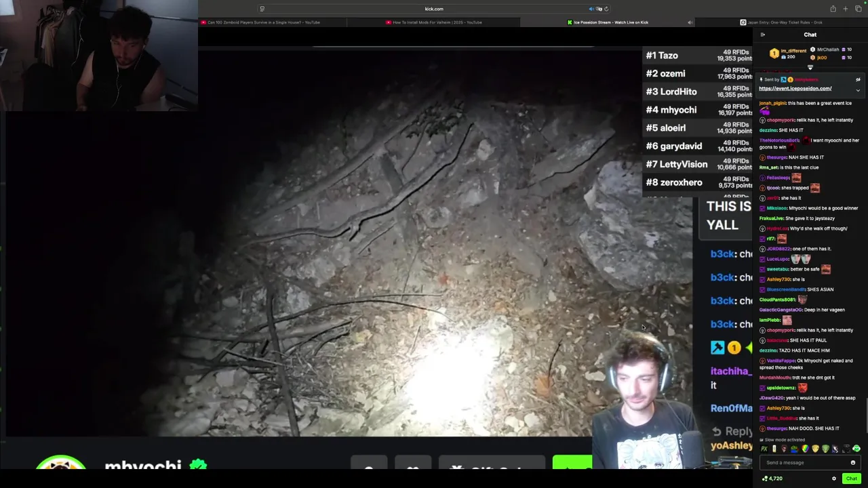Insert the yellow guitar-pick emote
This screenshot has height=488, width=868.
pos(815,449)
